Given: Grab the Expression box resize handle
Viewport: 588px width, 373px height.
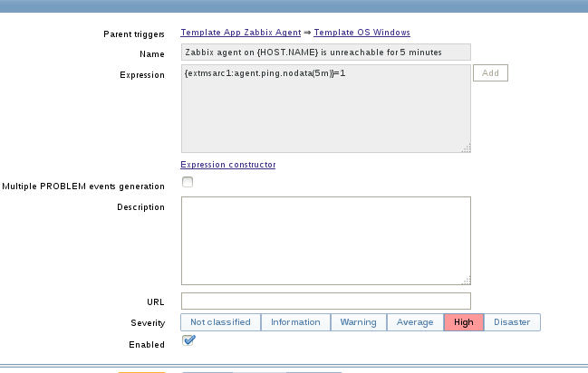Looking at the screenshot, I should 466,148.
